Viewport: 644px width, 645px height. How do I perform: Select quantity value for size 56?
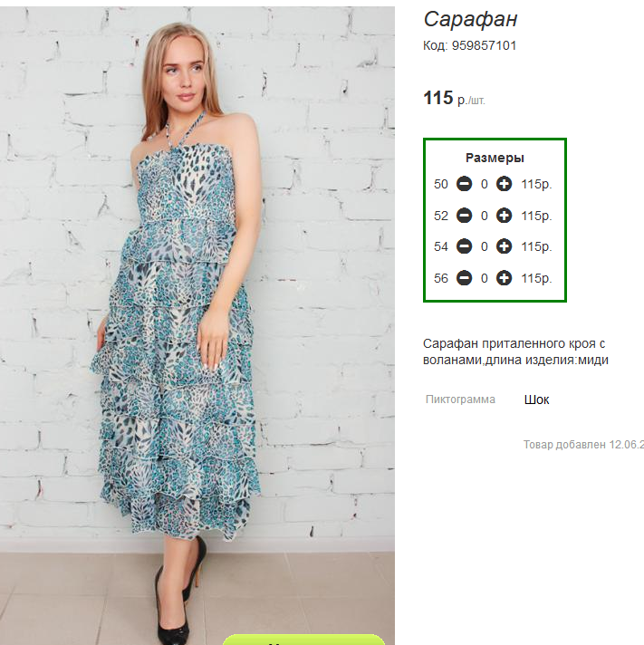click(x=484, y=278)
